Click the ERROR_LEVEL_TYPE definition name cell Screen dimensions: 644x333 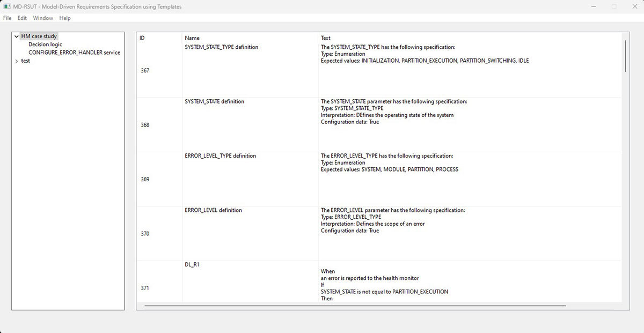[221, 156]
